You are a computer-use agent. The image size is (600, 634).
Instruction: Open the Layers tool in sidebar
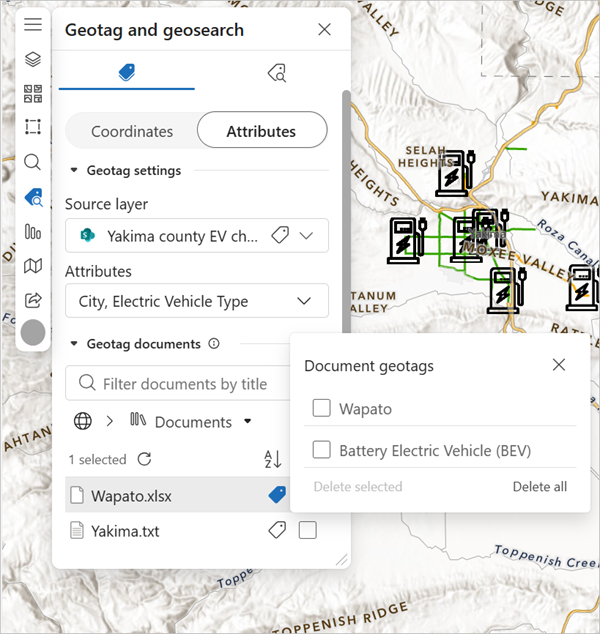pos(33,59)
